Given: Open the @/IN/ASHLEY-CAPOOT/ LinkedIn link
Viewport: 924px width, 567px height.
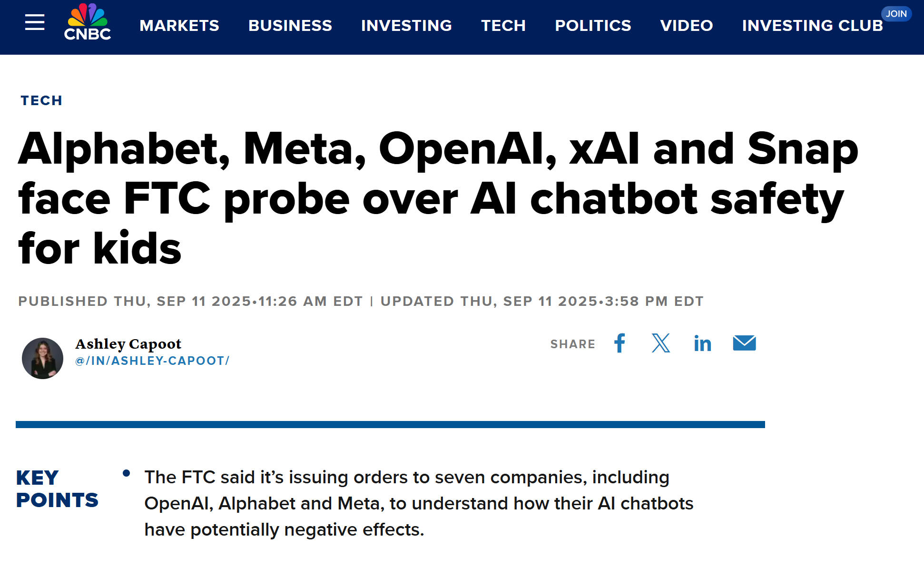Looking at the screenshot, I should [152, 361].
